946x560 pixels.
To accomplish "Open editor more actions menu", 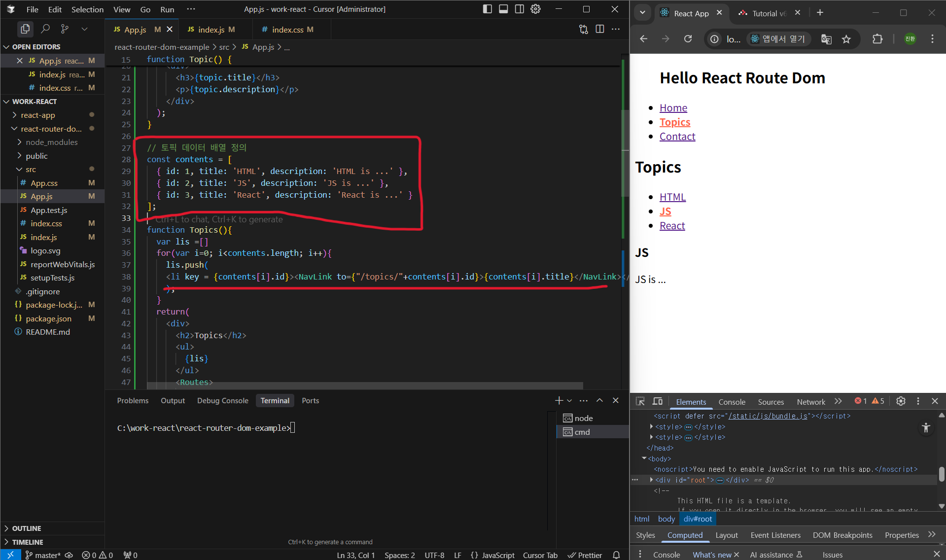I will pyautogui.click(x=616, y=30).
